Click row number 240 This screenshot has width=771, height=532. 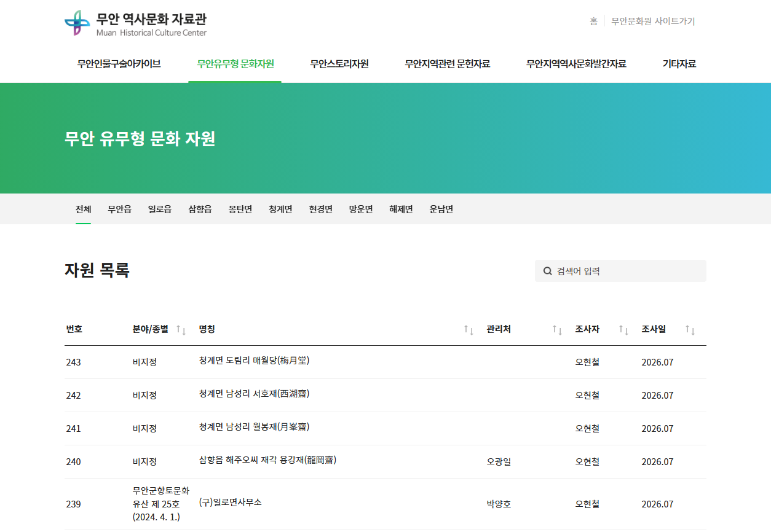pyautogui.click(x=74, y=462)
